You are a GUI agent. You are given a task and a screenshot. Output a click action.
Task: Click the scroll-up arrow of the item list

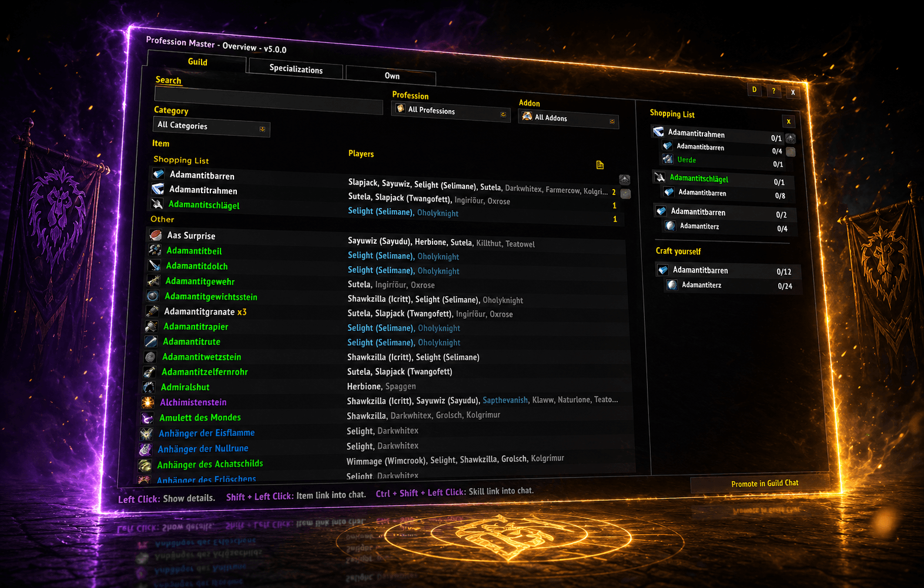[625, 179]
